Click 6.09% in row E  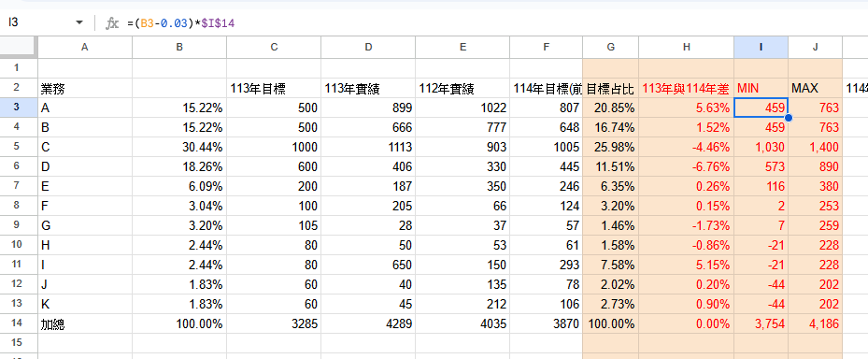[179, 187]
